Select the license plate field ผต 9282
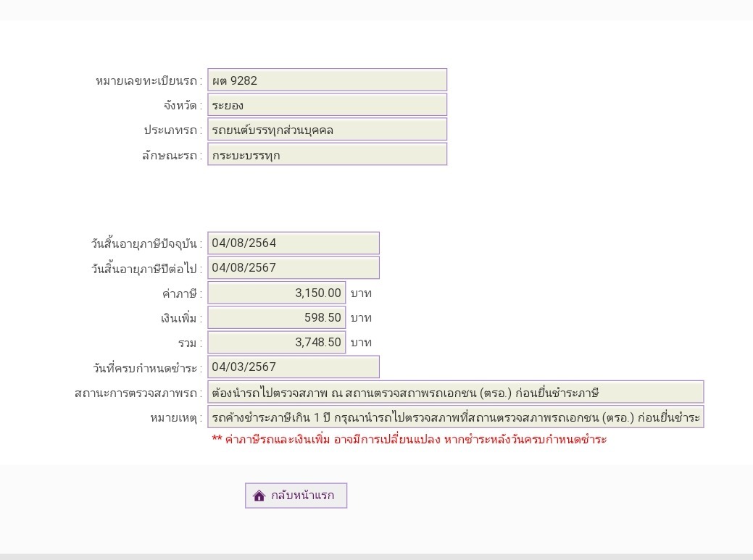 327,80
